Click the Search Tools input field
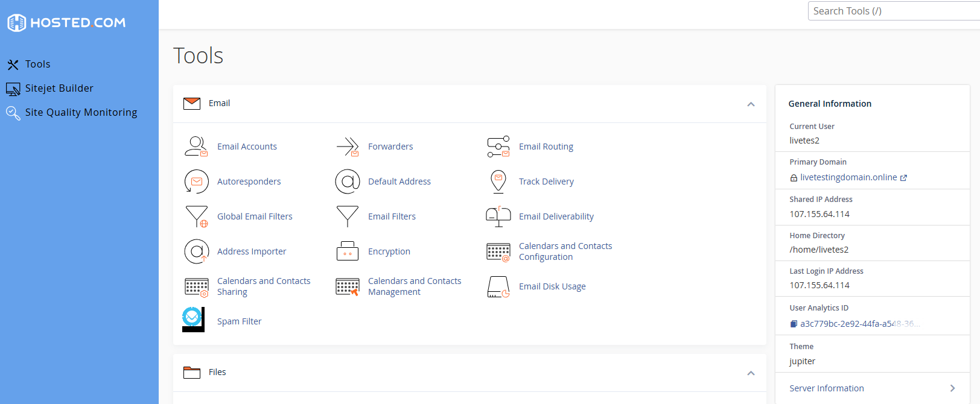Viewport: 980px width, 404px height. click(894, 11)
